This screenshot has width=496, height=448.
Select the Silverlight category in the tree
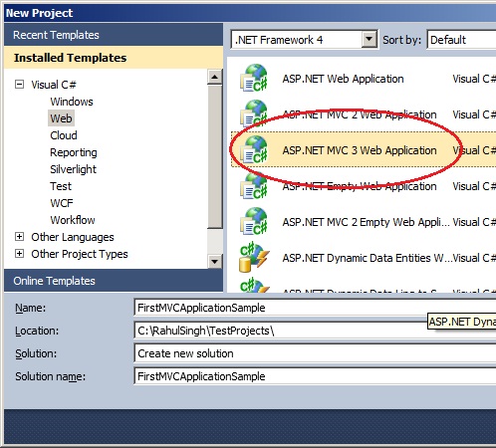[73, 169]
